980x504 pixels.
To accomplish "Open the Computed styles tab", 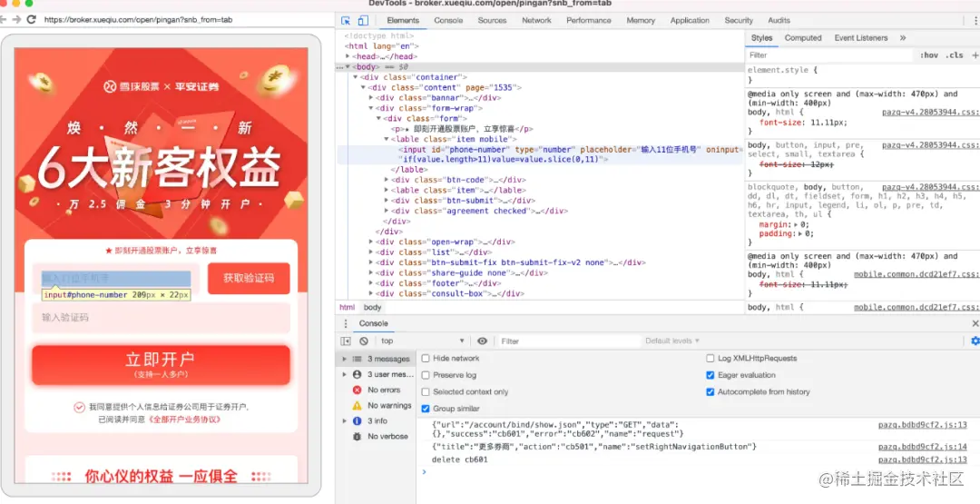I will tap(803, 38).
